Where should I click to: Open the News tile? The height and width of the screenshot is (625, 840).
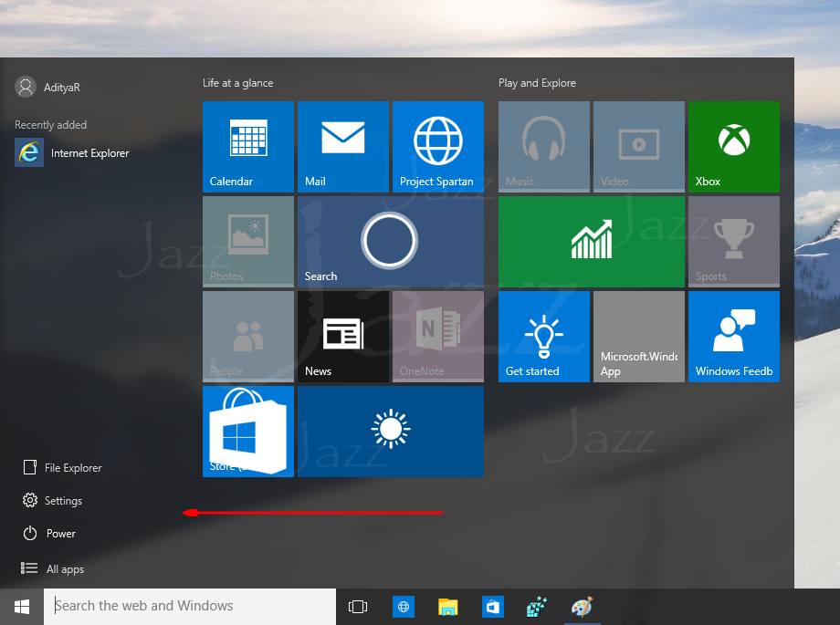[x=342, y=337]
